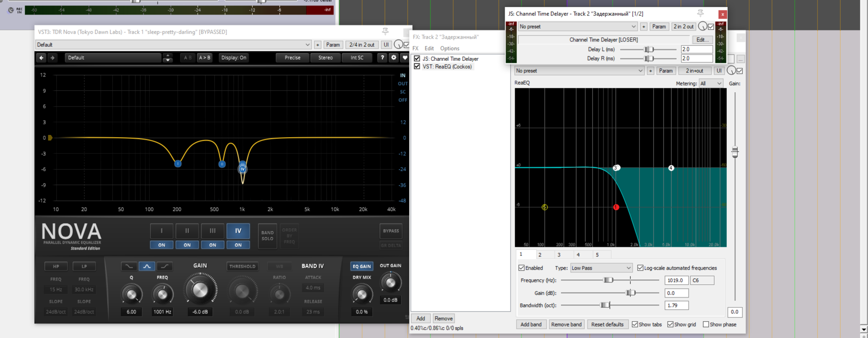Toggle Show grid checkbox

point(670,324)
